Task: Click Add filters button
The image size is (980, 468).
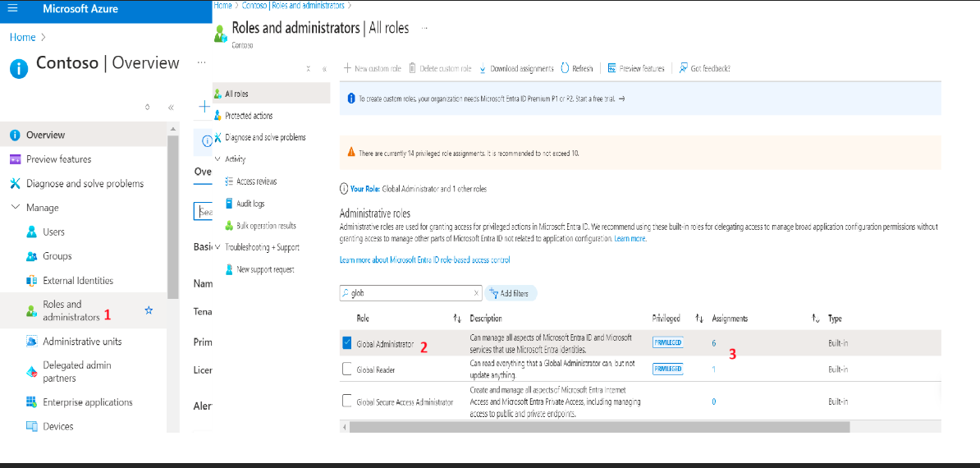Action: click(511, 293)
